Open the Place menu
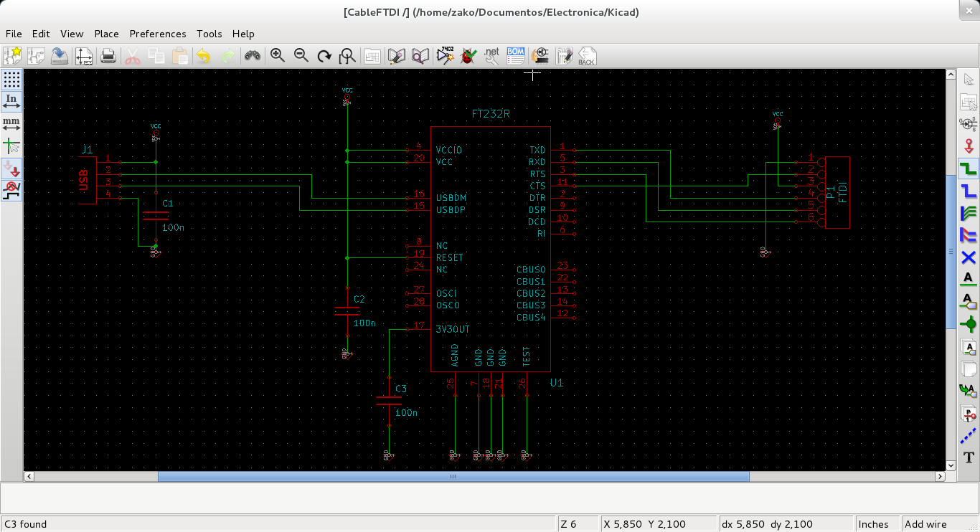The width and height of the screenshot is (980, 532). click(x=106, y=34)
